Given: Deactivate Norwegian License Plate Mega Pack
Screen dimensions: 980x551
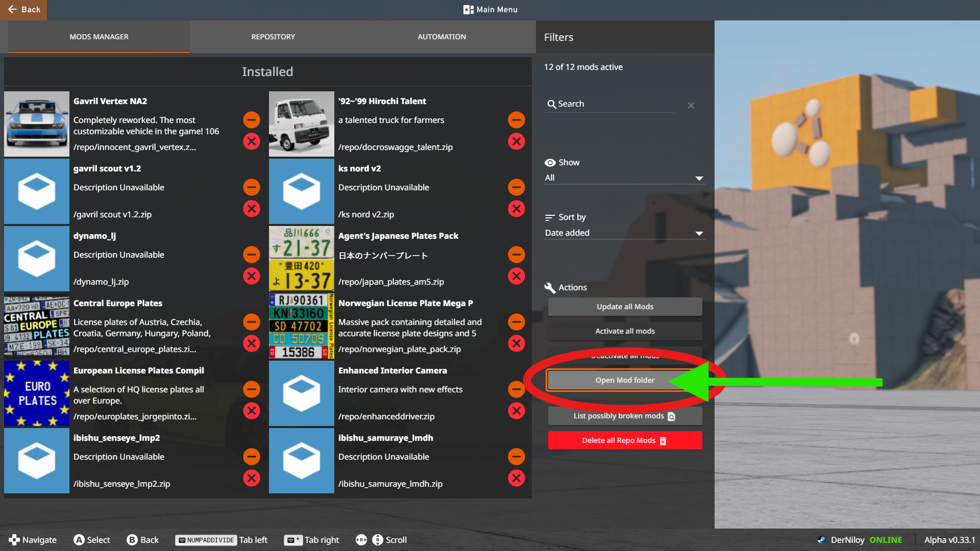Looking at the screenshot, I should 516,322.
